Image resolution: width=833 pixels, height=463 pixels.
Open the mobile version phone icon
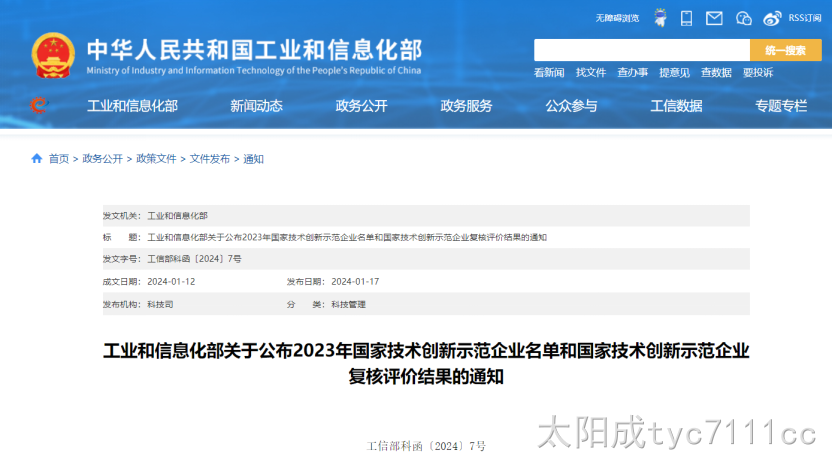686,19
